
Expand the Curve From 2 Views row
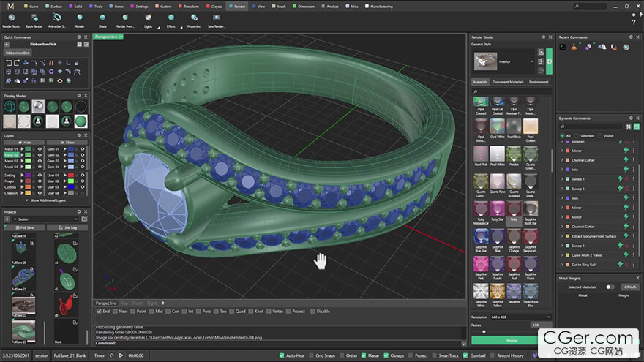click(x=562, y=255)
